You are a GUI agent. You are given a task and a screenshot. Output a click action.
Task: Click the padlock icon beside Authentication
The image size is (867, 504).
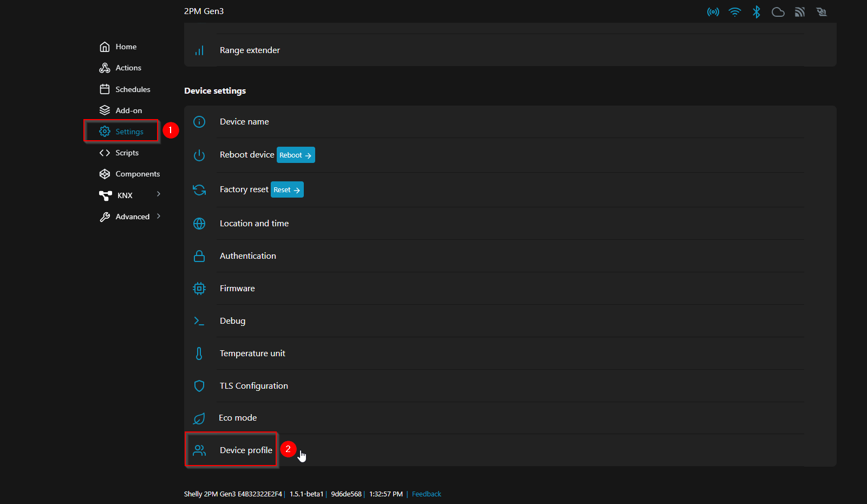pos(199,256)
